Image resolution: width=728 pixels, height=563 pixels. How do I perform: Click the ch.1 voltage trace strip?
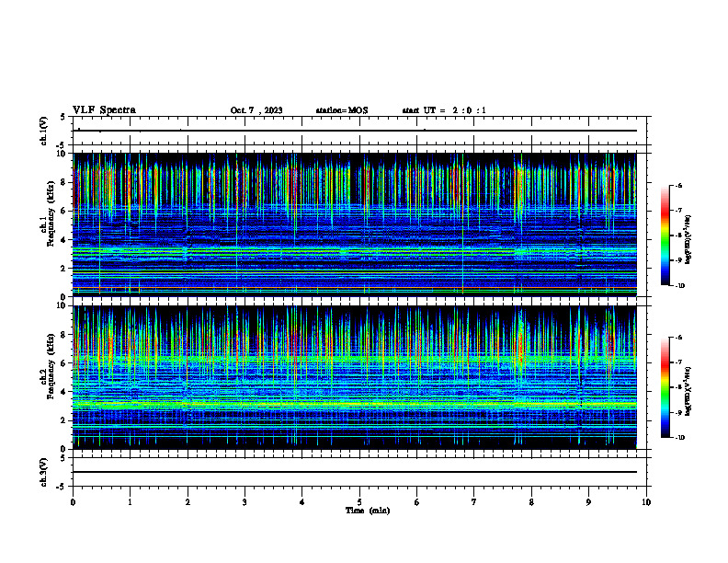click(359, 131)
